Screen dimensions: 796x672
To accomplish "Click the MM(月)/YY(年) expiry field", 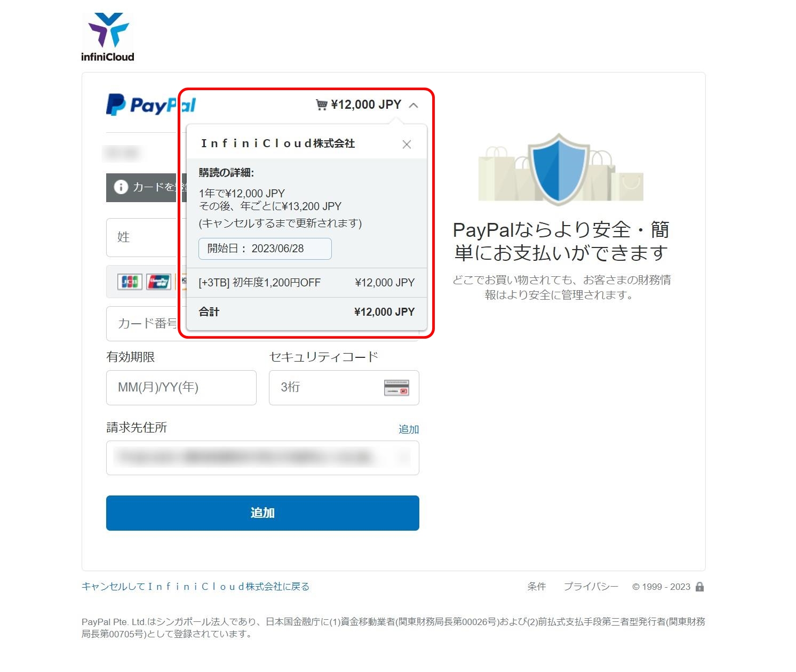I will click(181, 388).
